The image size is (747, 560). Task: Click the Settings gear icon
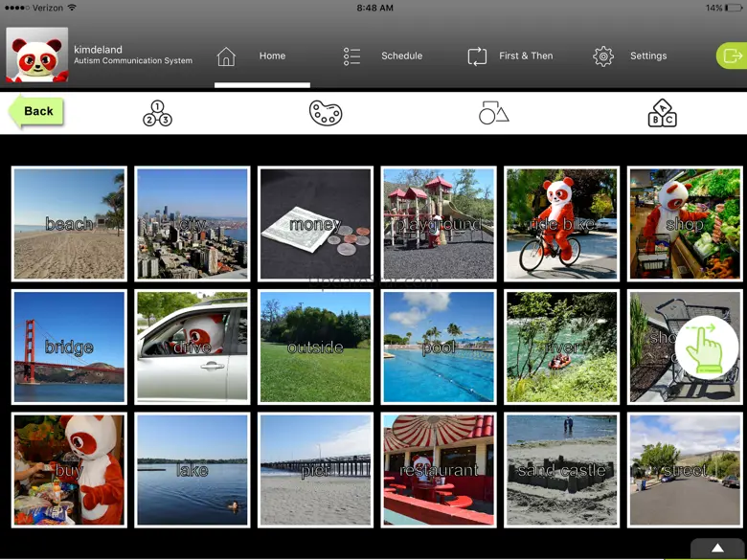coord(603,56)
